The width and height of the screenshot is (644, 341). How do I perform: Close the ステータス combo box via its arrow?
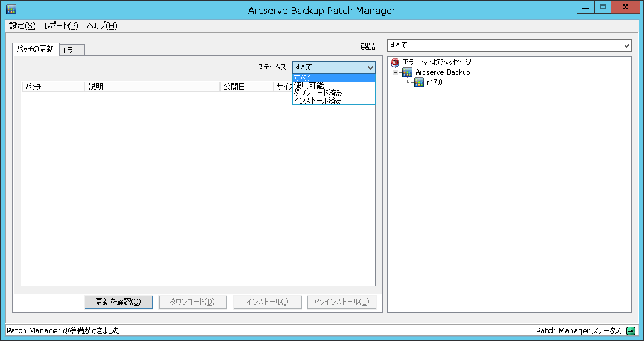[x=370, y=67]
